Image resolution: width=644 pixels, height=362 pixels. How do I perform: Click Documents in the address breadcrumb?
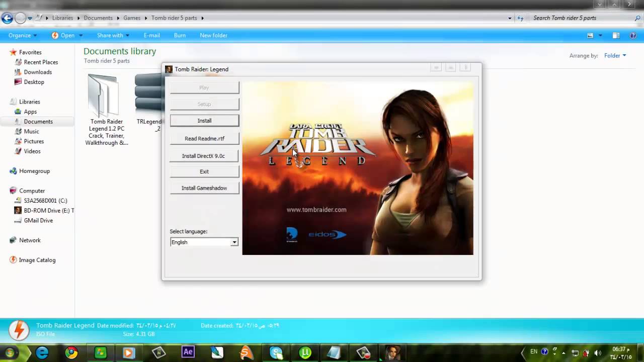tap(98, 18)
